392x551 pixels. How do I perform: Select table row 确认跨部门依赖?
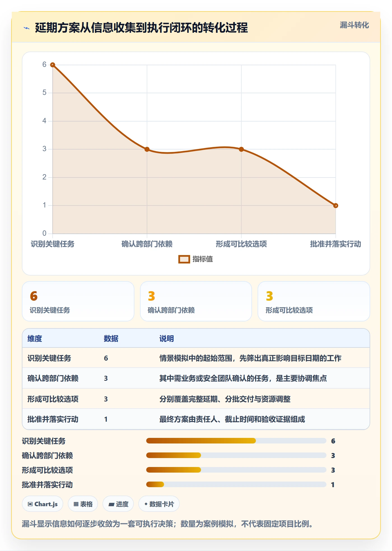(x=196, y=378)
